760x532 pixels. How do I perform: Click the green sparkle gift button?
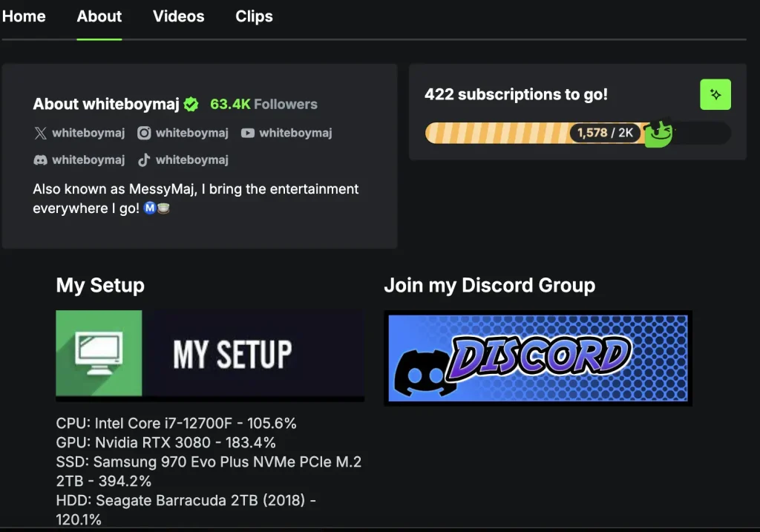[715, 94]
